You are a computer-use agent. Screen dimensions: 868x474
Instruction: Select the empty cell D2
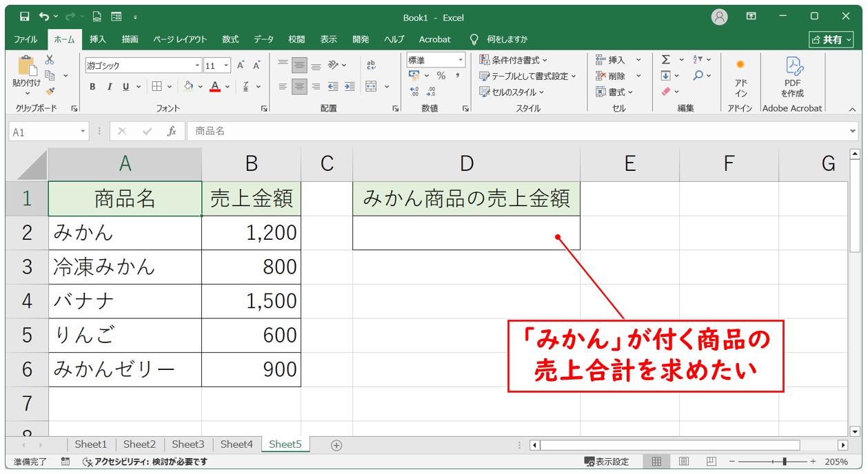pos(466,233)
